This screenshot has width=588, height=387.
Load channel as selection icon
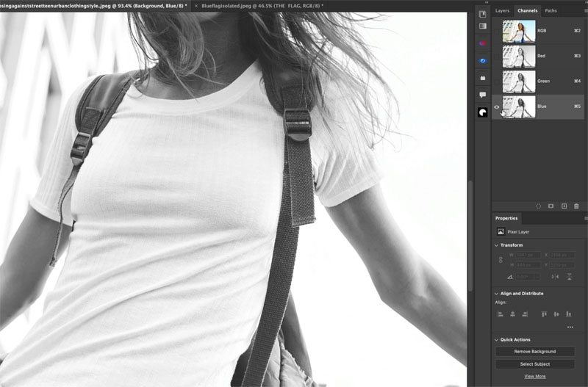[538, 206]
